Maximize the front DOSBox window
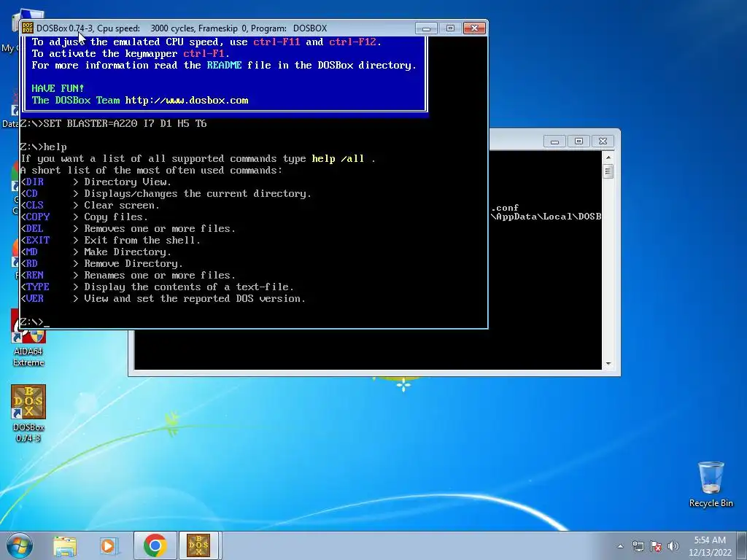747x560 pixels. tap(450, 28)
